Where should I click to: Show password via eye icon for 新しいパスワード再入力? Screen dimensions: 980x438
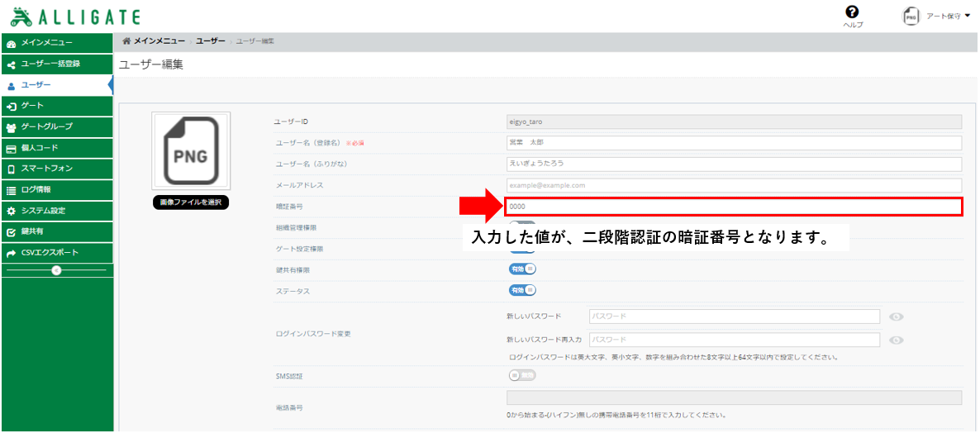coord(897,340)
